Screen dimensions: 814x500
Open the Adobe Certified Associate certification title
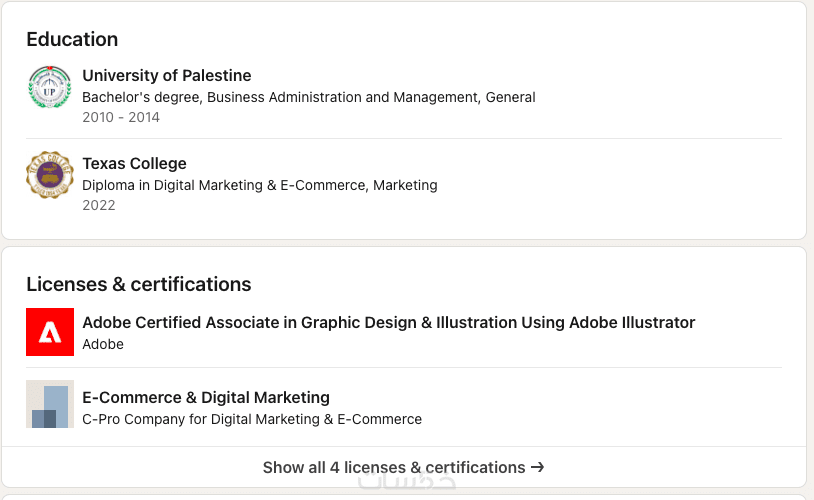(x=388, y=323)
